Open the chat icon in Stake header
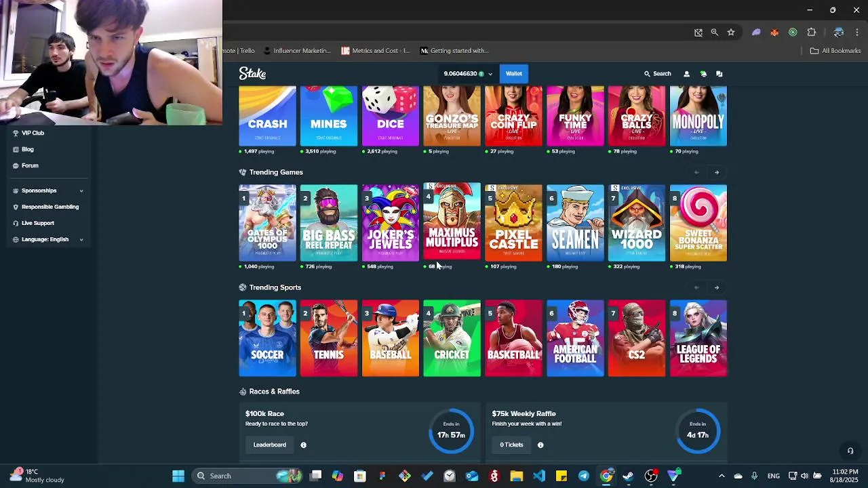 pyautogui.click(x=719, y=74)
